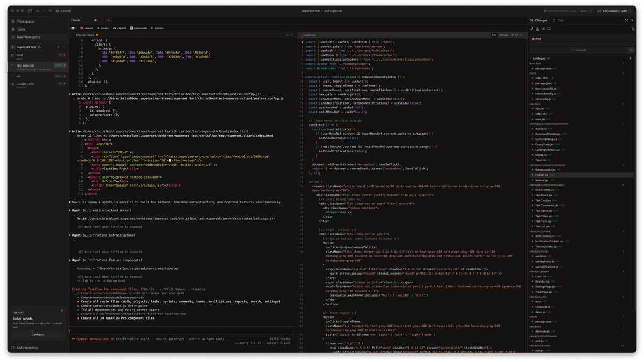
Task: Split the Claude Code pane
Action: 287,35
